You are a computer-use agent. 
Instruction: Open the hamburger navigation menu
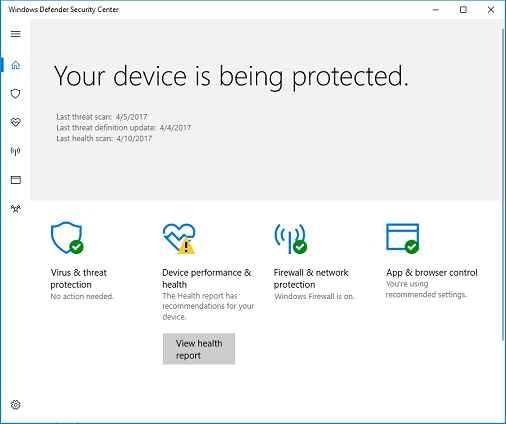point(16,34)
